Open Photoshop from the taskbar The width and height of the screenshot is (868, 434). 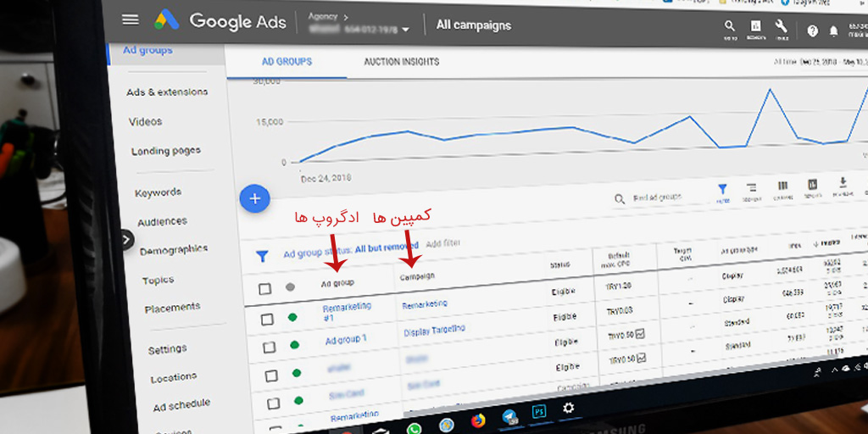coord(538,413)
